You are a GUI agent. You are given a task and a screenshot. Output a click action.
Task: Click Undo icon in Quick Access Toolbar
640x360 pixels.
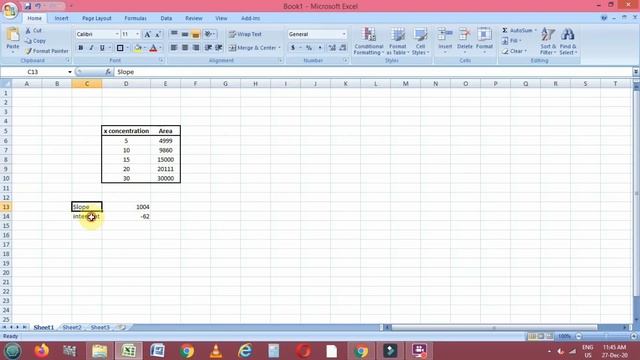[38, 6]
